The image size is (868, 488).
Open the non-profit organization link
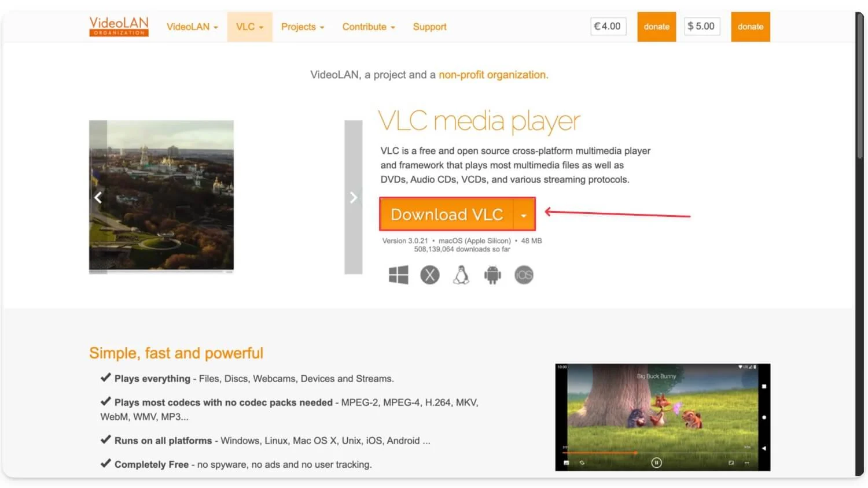[492, 75]
